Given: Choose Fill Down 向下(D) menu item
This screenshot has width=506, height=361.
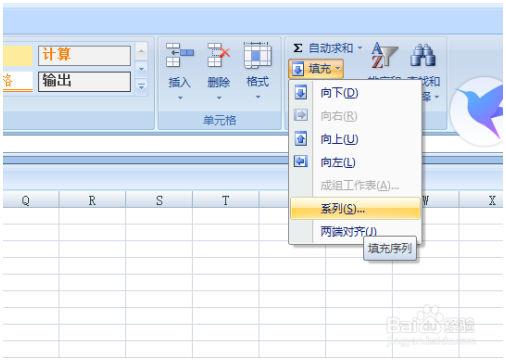Looking at the screenshot, I should coord(355,93).
